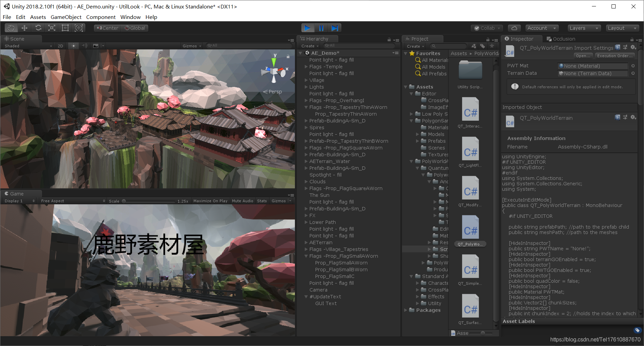This screenshot has height=346, width=644.
Task: Open the Shaded draw mode dropdown
Action: pyautogui.click(x=28, y=46)
